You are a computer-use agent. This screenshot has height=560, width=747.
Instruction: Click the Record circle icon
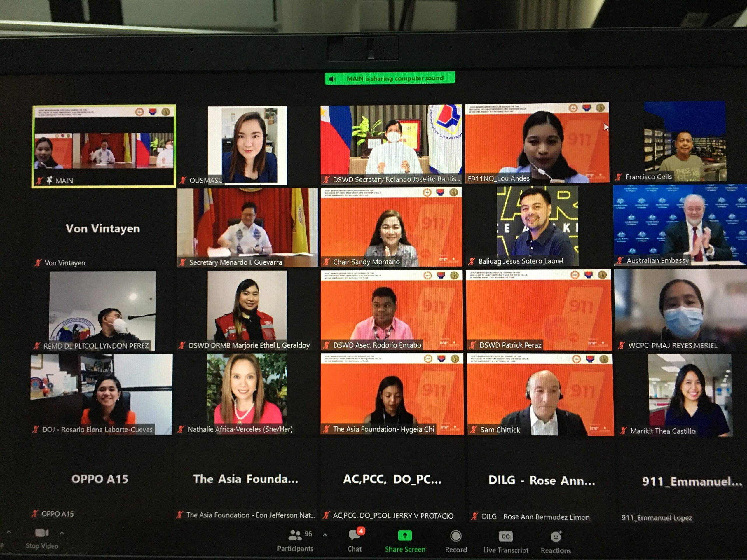tap(455, 536)
